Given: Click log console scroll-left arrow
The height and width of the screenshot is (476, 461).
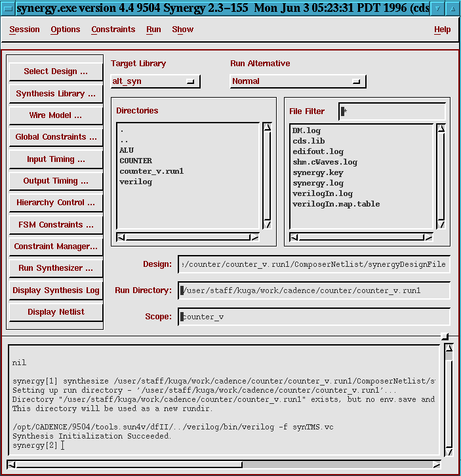Looking at the screenshot, I should pos(11,464).
